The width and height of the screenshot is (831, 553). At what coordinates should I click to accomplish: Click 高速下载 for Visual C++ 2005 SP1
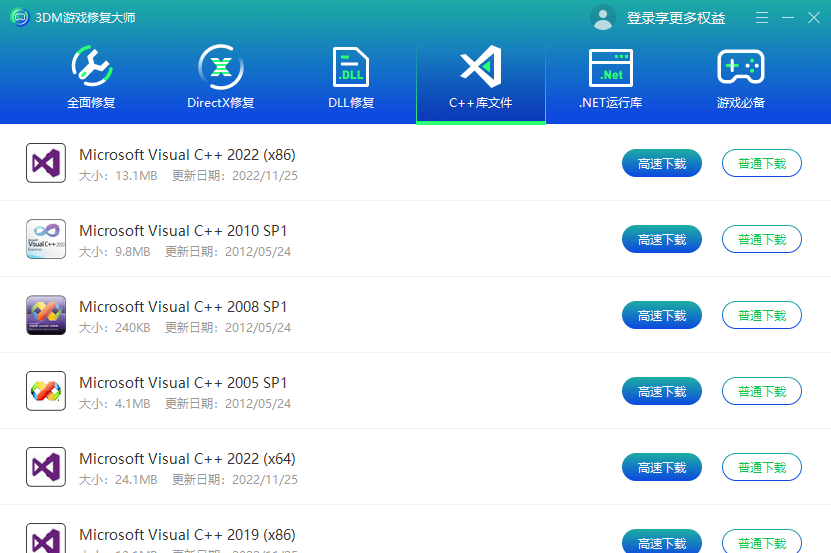(x=661, y=391)
